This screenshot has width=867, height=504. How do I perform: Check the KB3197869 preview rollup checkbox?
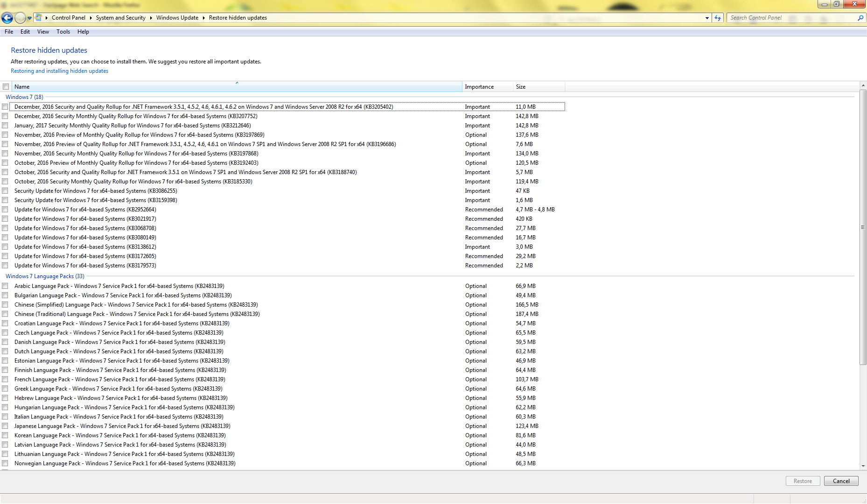[x=5, y=135]
